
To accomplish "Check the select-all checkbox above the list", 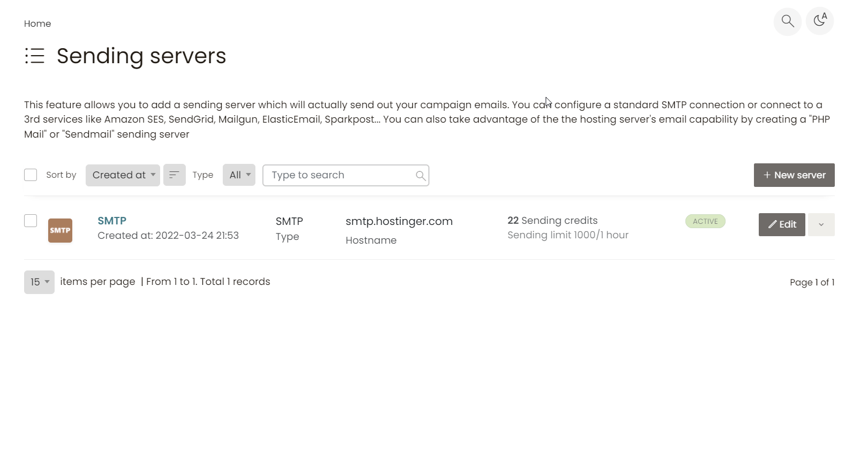I will tap(31, 175).
